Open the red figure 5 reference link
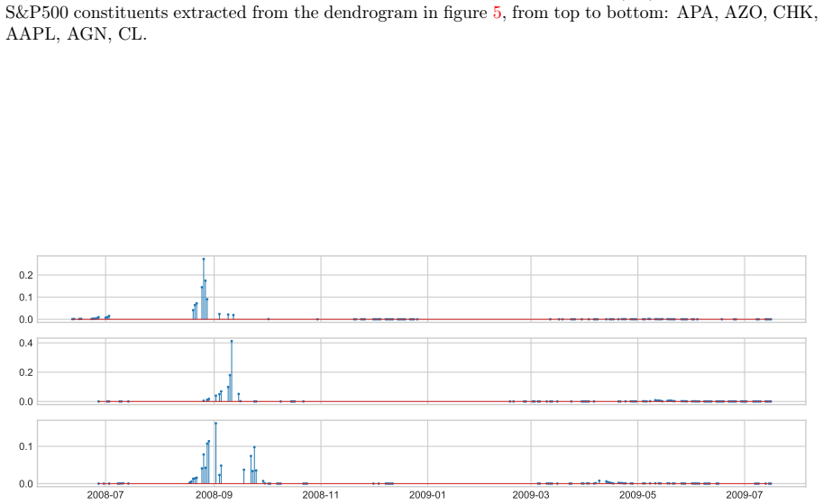 (x=497, y=12)
